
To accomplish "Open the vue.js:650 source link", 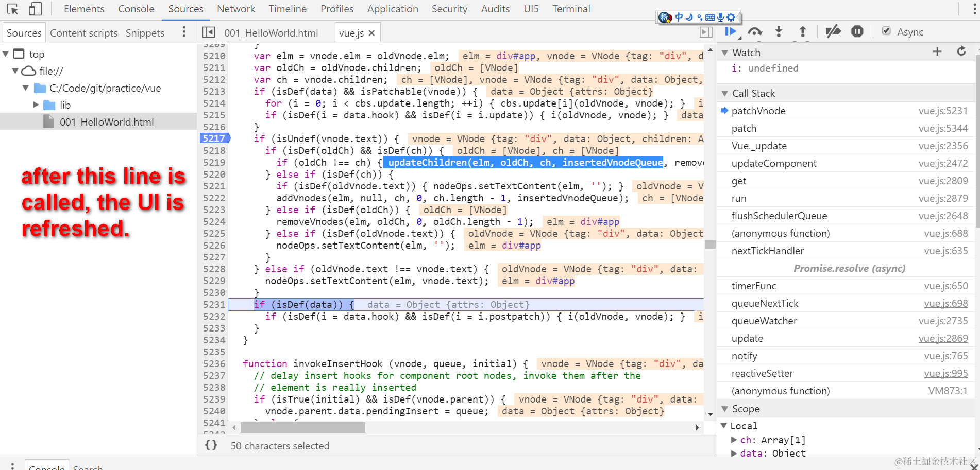I will (x=946, y=286).
